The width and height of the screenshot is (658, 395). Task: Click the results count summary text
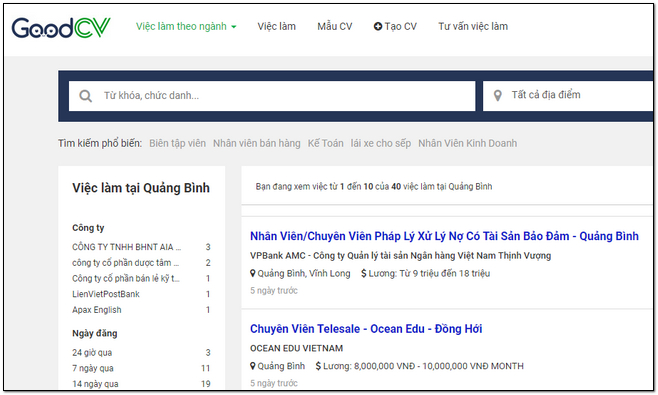(x=374, y=186)
